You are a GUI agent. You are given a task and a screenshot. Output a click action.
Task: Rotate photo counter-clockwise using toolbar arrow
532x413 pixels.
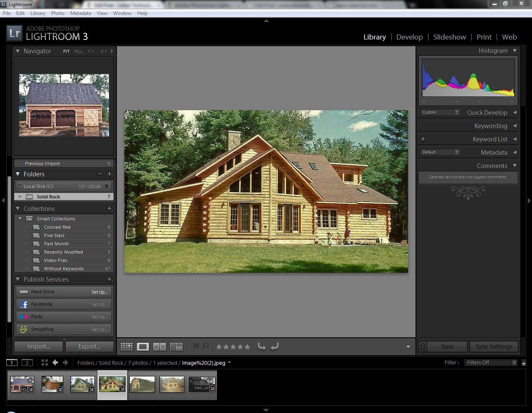click(x=262, y=346)
